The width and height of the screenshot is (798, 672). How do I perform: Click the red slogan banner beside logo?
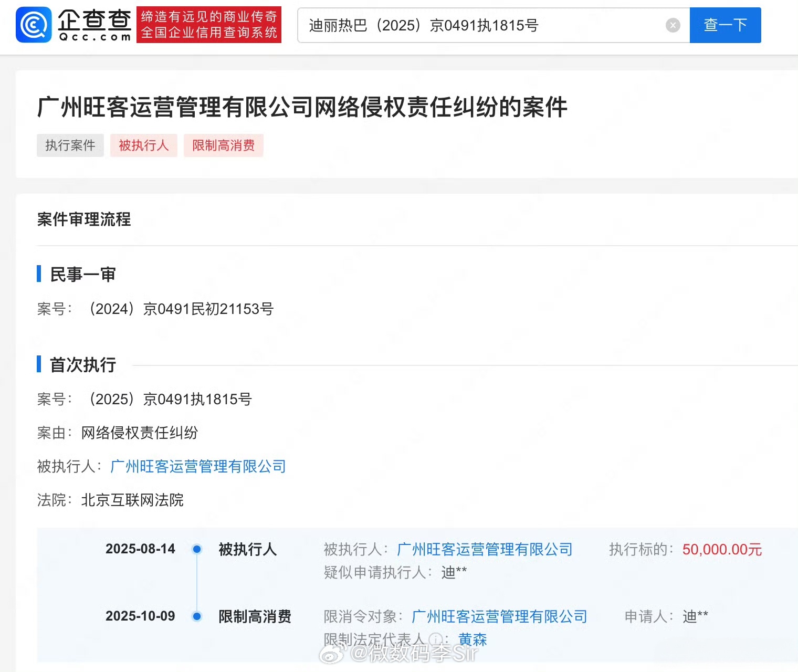[x=209, y=25]
